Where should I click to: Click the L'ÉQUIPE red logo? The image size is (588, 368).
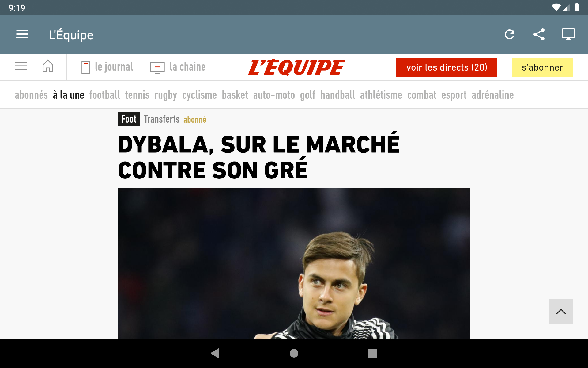click(296, 67)
